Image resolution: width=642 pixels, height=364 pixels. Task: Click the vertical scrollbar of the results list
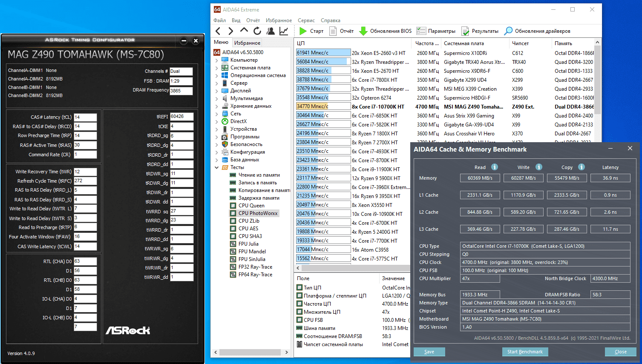597,81
